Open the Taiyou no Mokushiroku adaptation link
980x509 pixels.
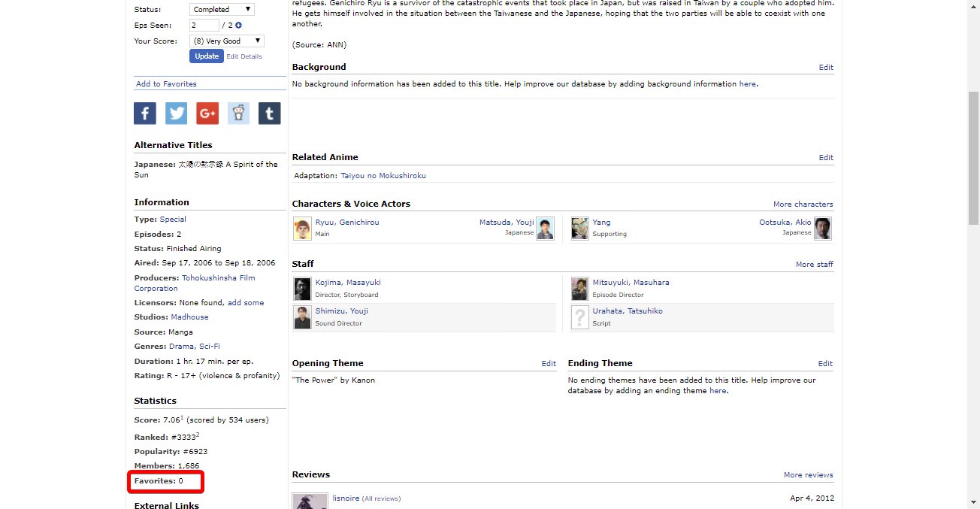click(383, 176)
